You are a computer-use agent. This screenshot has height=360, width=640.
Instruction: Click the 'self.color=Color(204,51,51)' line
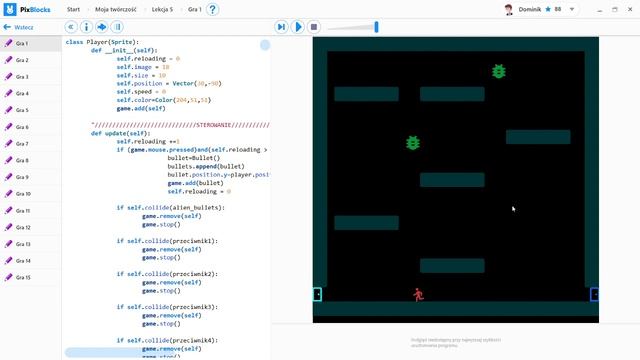coord(164,100)
